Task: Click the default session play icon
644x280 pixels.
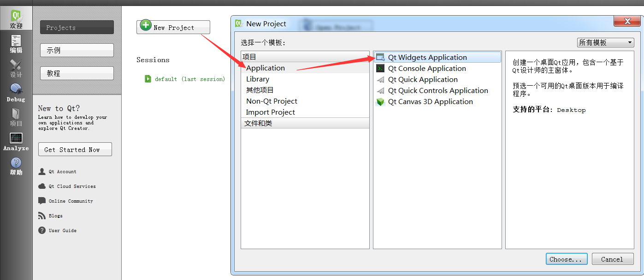Action: [148, 79]
